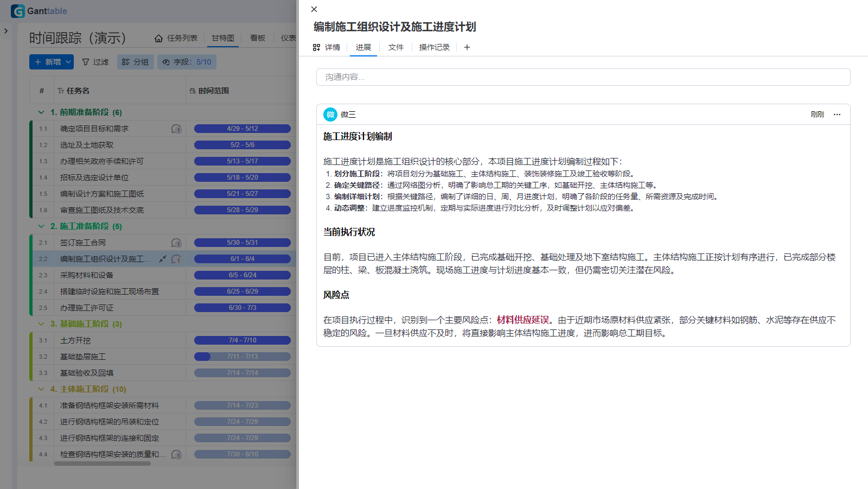Click the horizontal scrollbar in task table

(103, 463)
